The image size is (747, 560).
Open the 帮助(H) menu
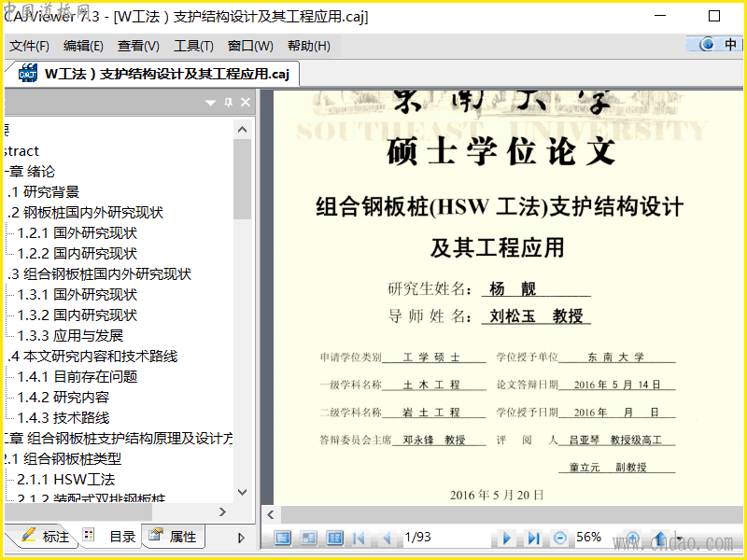[x=309, y=46]
